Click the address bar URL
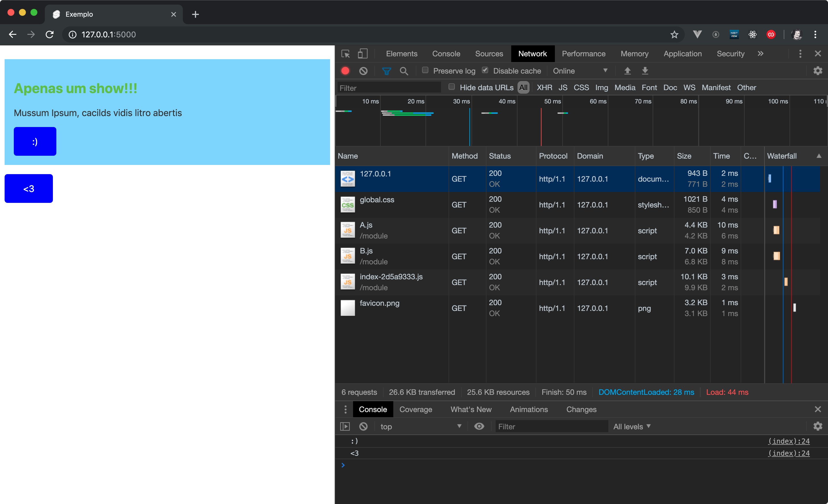 click(x=109, y=34)
